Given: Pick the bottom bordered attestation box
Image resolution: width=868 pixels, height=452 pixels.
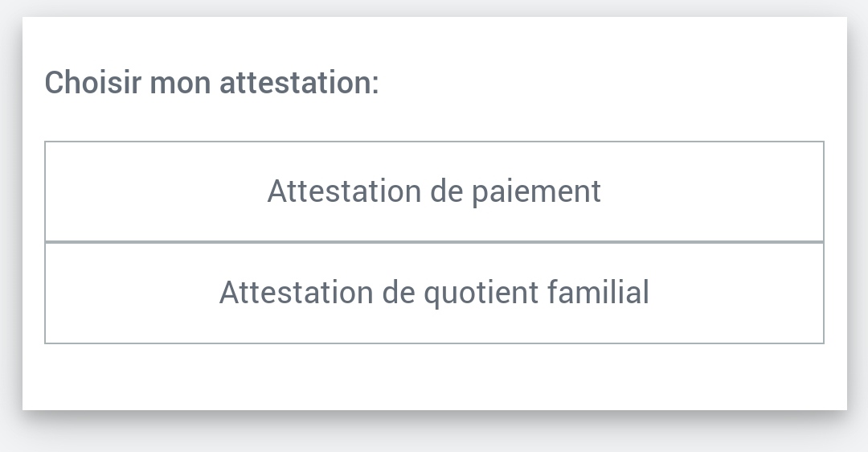Looking at the screenshot, I should (434, 293).
